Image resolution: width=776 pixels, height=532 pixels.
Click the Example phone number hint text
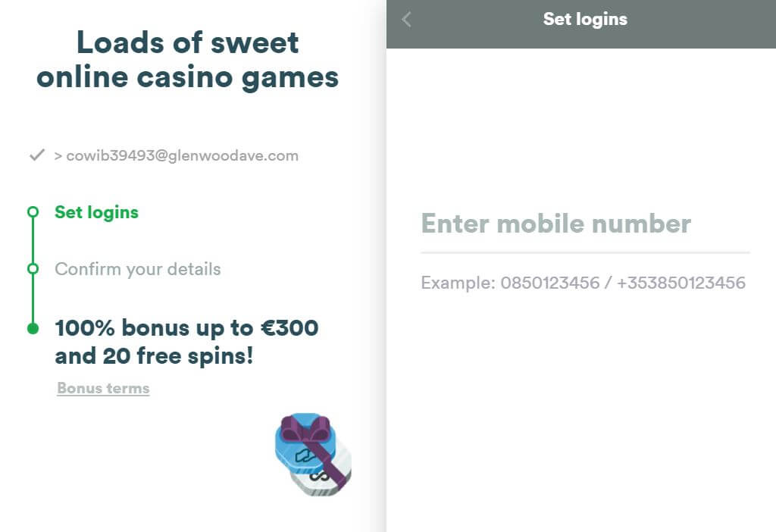[583, 283]
